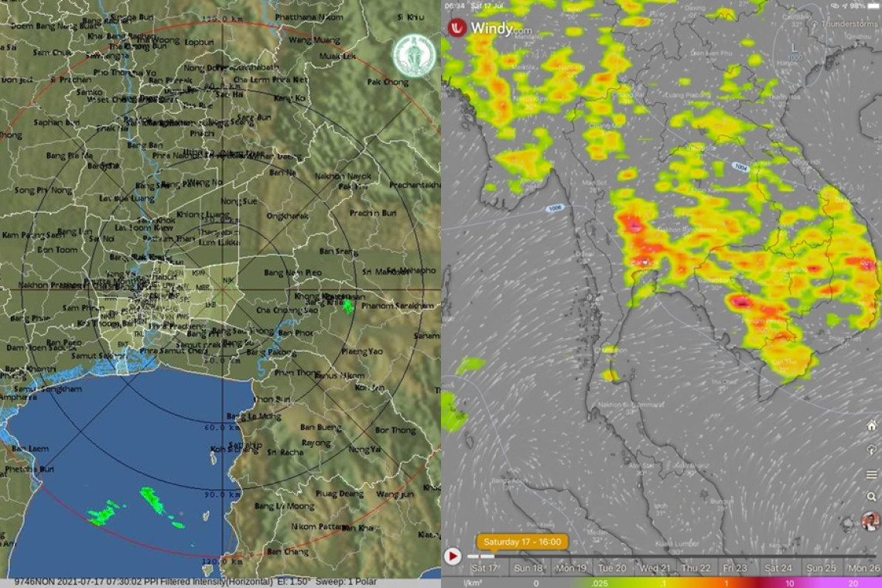The width and height of the screenshot is (882, 588).
Task: Click the L low pressure marker
Action: coord(793,47)
